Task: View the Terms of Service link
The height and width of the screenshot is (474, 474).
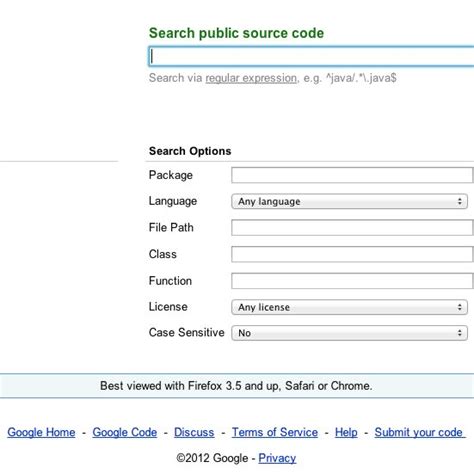Action: (x=275, y=432)
